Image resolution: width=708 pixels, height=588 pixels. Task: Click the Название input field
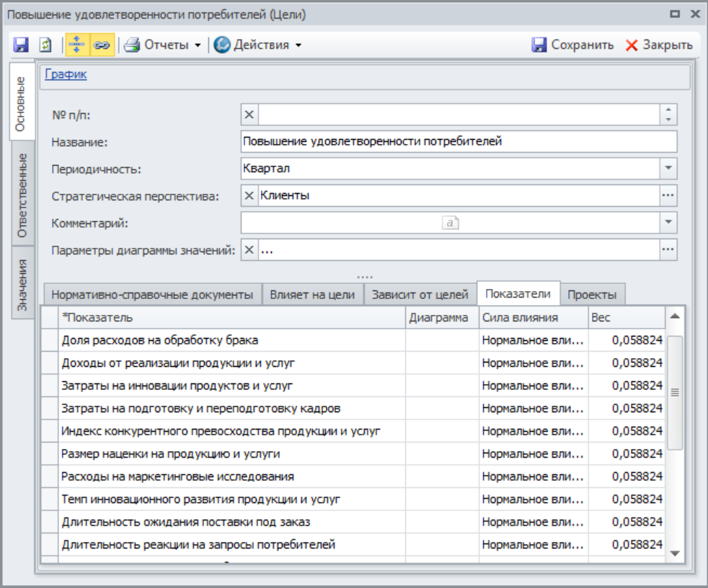459,141
